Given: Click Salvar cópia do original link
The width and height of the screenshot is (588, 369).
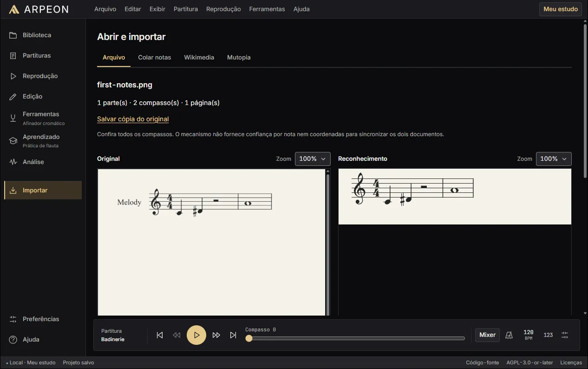Looking at the screenshot, I should pyautogui.click(x=133, y=119).
